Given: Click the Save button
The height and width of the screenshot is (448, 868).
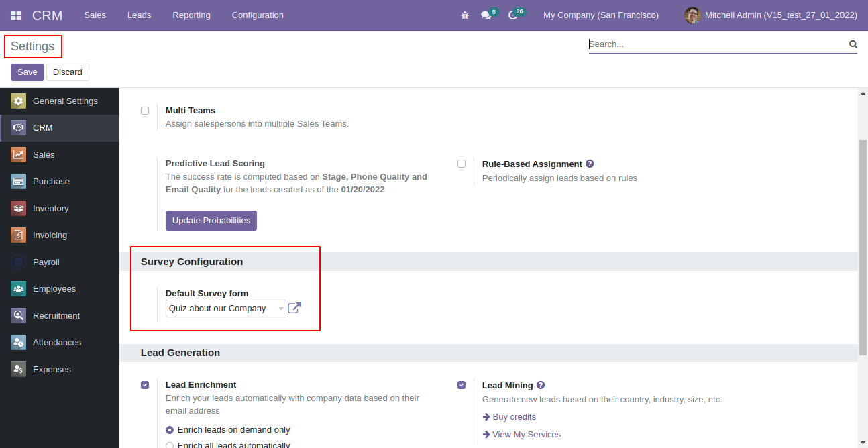Looking at the screenshot, I should click(28, 72).
